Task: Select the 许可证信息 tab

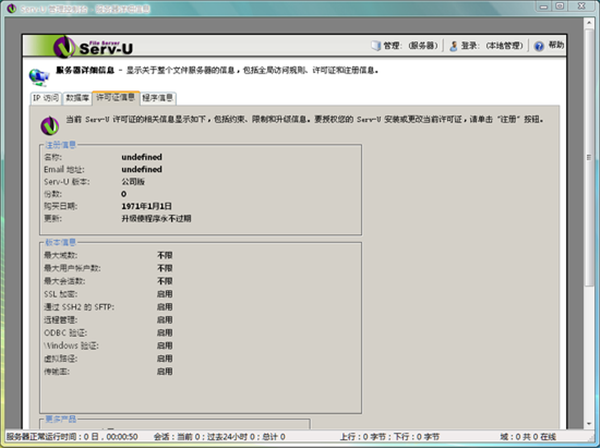Action: click(x=115, y=98)
